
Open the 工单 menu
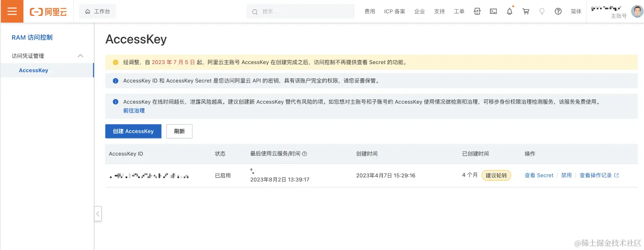point(459,12)
